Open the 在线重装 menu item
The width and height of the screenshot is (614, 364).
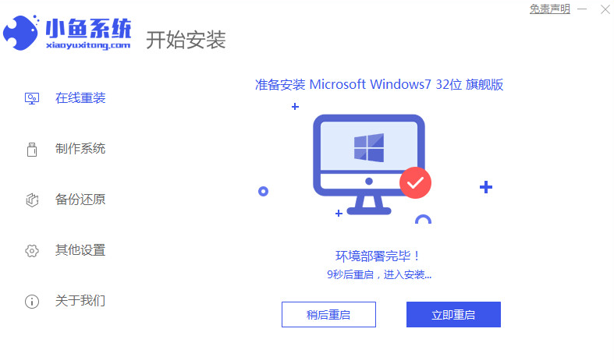click(x=80, y=98)
